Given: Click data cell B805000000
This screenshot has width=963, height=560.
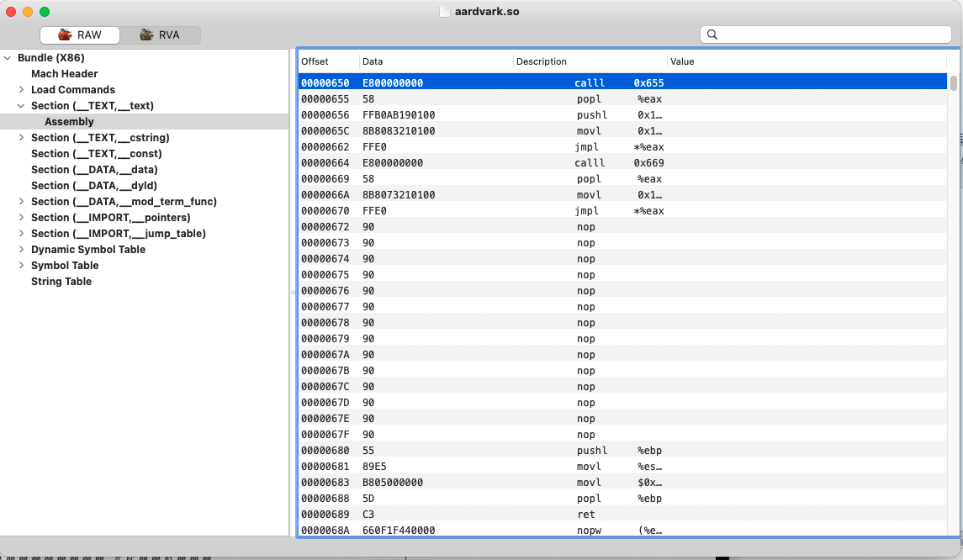Looking at the screenshot, I should tap(393, 482).
